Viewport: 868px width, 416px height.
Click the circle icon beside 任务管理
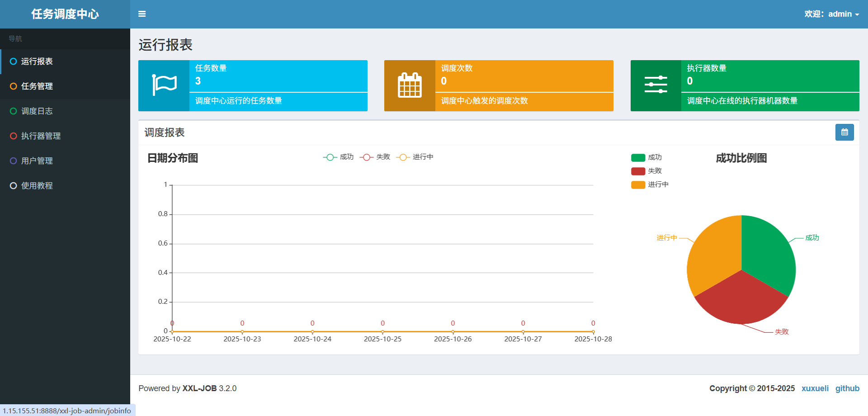point(14,86)
